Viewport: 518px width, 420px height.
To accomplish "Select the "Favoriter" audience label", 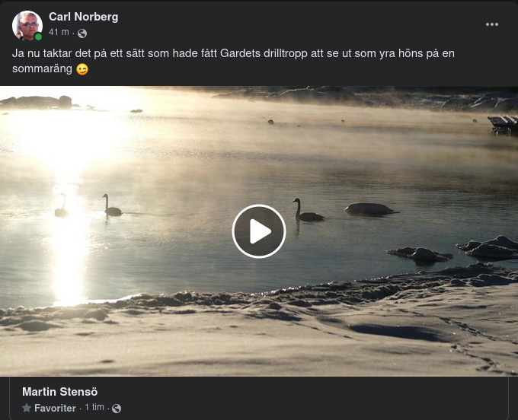I will click(55, 409).
